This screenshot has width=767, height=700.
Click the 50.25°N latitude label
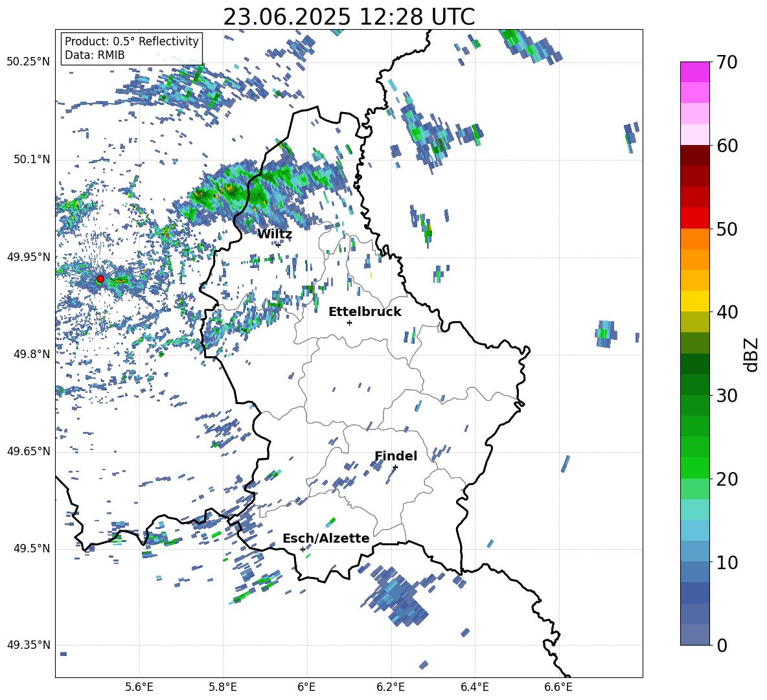tap(29, 62)
